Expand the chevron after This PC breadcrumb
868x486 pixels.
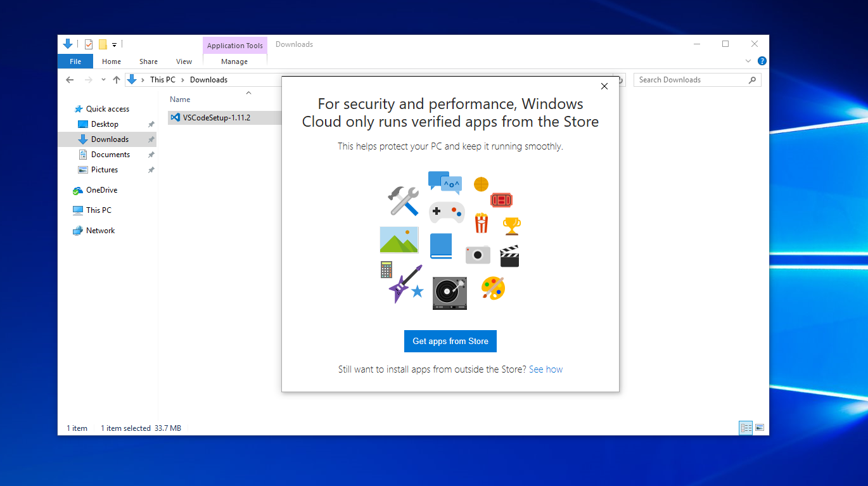(x=182, y=80)
